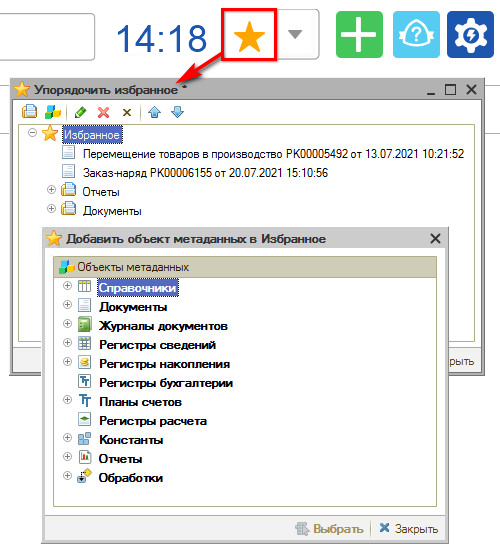The height and width of the screenshot is (547, 500).
Task: Click the green plus button
Action: (x=359, y=35)
